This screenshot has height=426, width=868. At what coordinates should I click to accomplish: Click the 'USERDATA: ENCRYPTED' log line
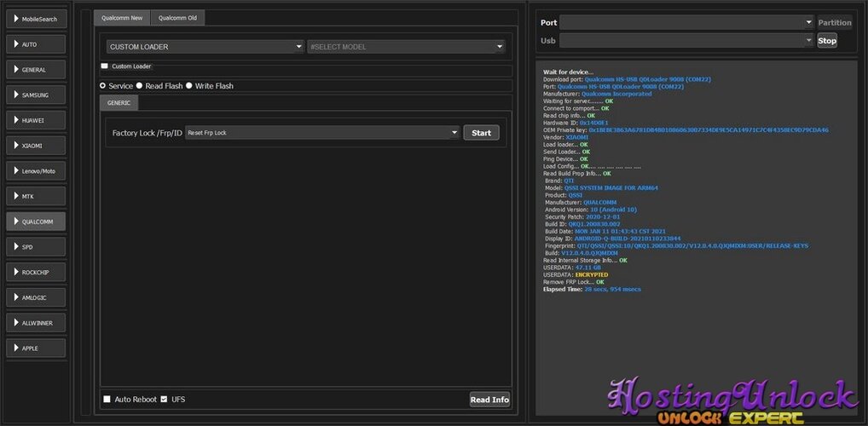coord(576,274)
